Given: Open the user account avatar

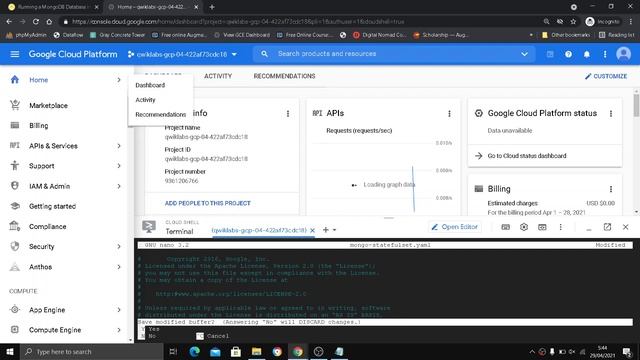Looking at the screenshot, I should [x=623, y=54].
